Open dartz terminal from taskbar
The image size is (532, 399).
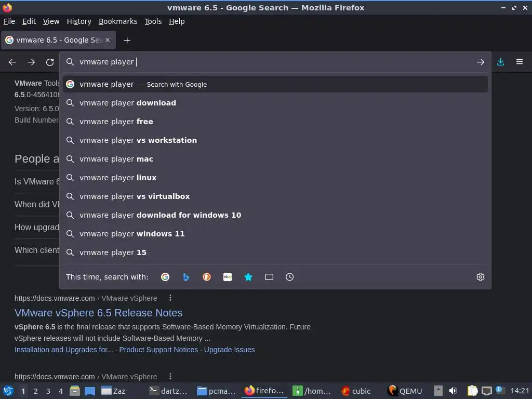168,391
